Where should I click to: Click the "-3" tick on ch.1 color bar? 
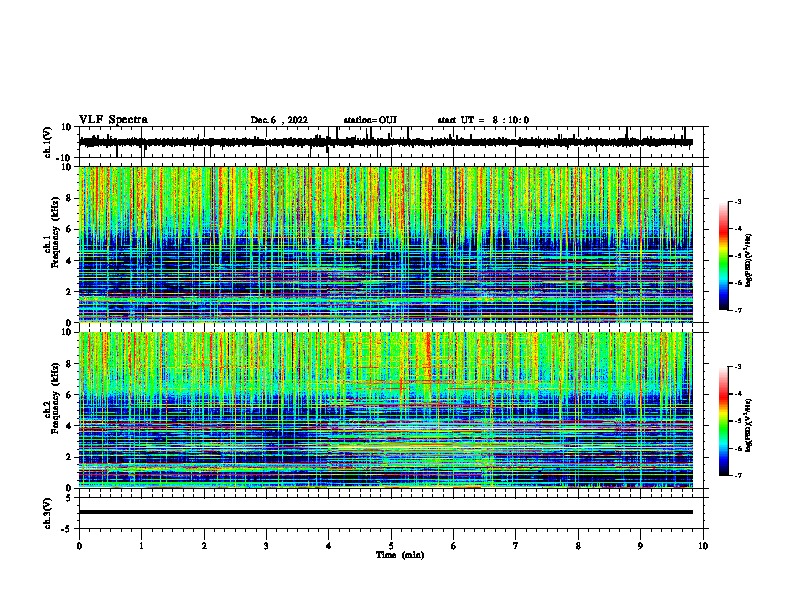point(738,202)
